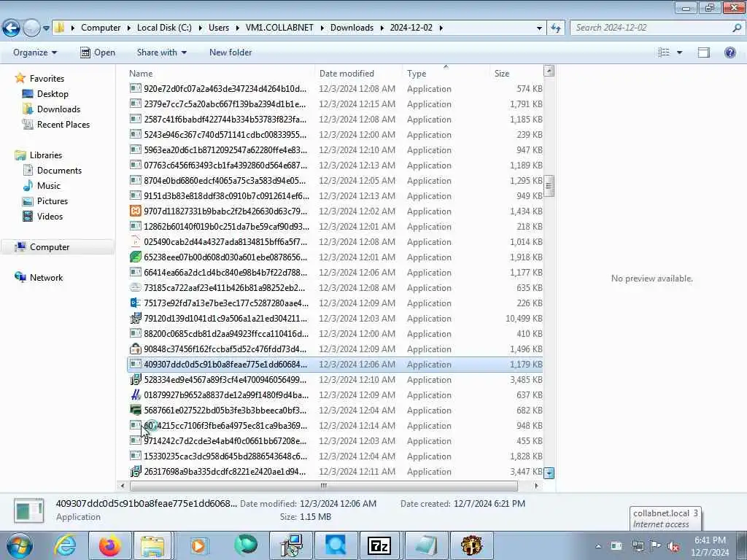Screen dimensions: 747x560
Task: Click the Favorites star icon
Action: click(20, 77)
